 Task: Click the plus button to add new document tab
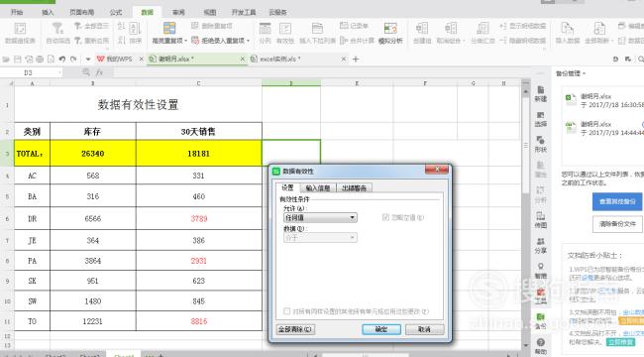(x=356, y=59)
